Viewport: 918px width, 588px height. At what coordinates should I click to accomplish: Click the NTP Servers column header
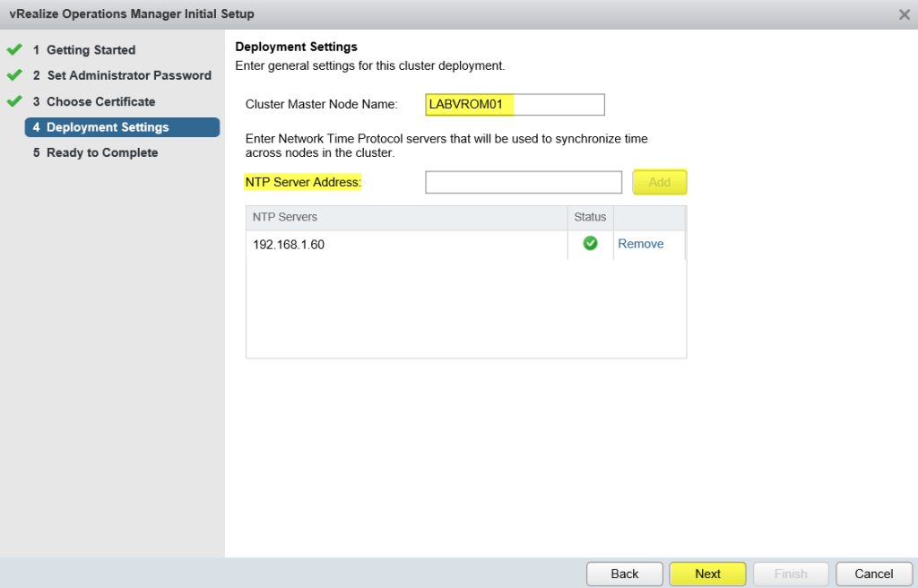(406, 217)
